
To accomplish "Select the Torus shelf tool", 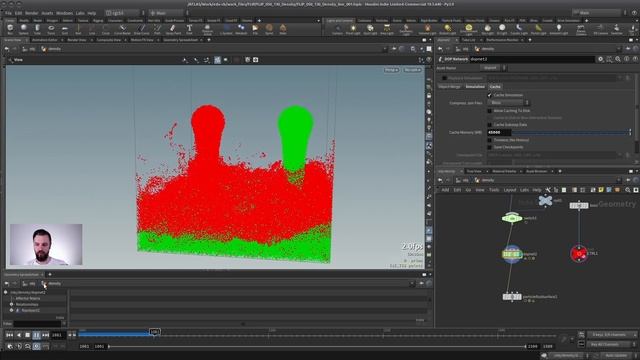I will [x=51, y=29].
